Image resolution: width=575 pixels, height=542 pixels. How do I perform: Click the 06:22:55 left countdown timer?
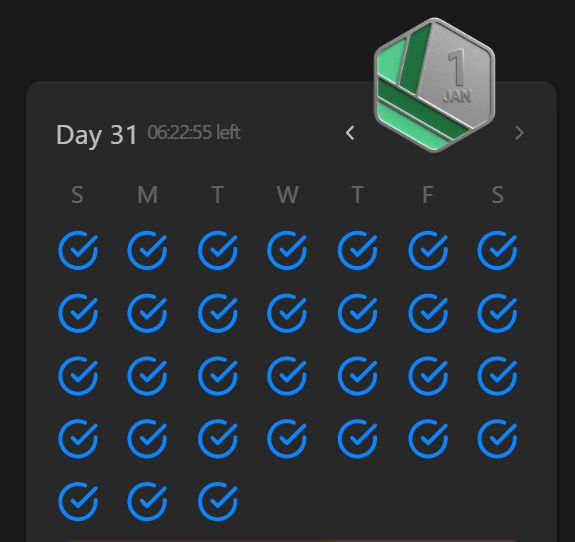pyautogui.click(x=194, y=132)
